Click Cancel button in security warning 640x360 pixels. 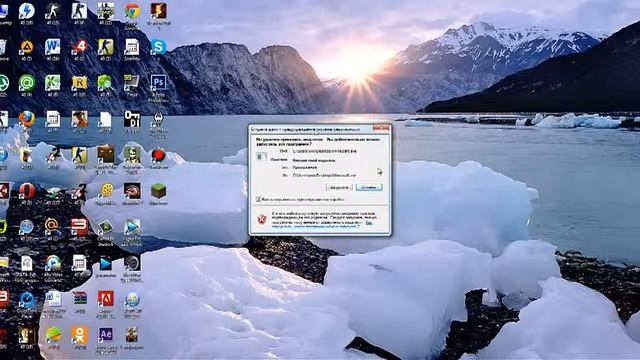pos(369,187)
